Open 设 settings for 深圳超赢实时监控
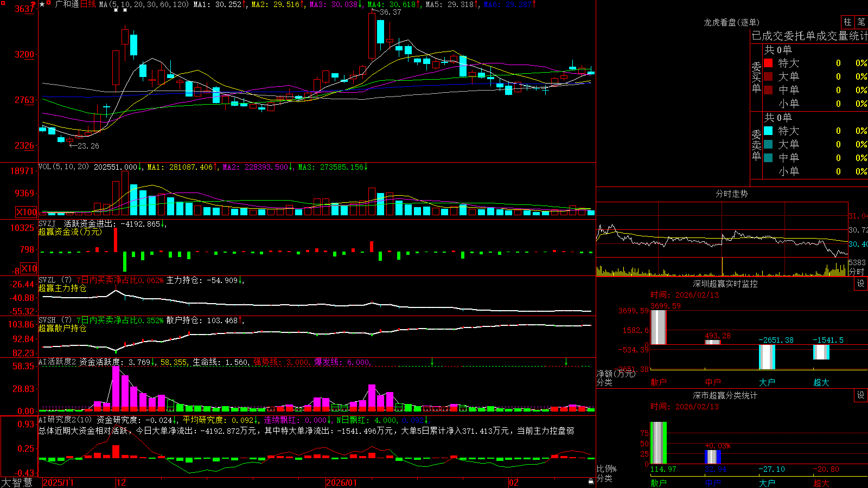Screen dimensions: 868x488 [861, 284]
